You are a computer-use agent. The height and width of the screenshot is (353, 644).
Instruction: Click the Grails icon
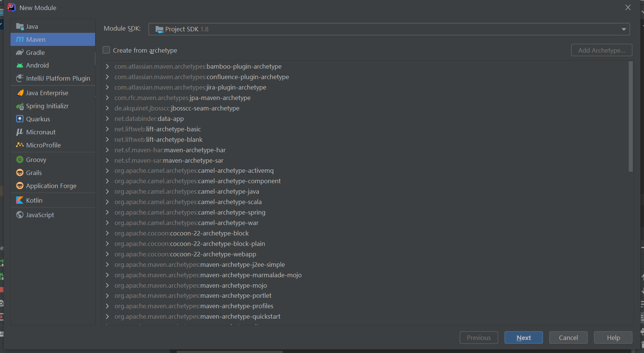click(20, 173)
